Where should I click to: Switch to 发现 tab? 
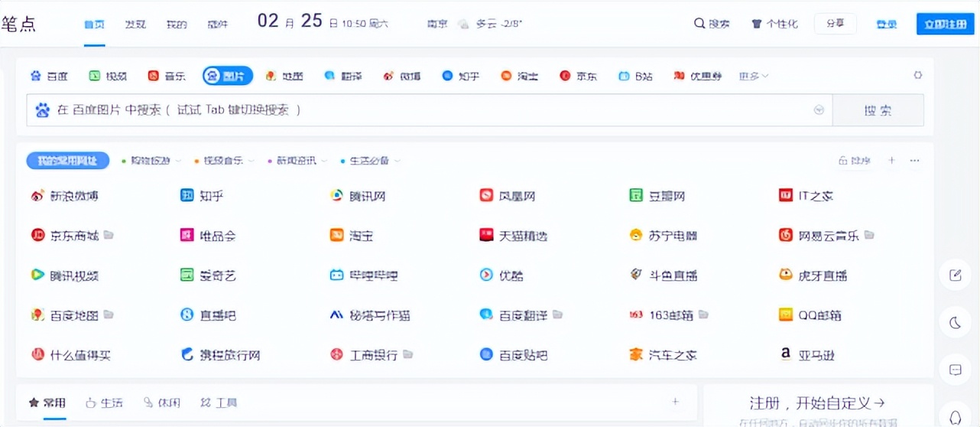(x=135, y=24)
